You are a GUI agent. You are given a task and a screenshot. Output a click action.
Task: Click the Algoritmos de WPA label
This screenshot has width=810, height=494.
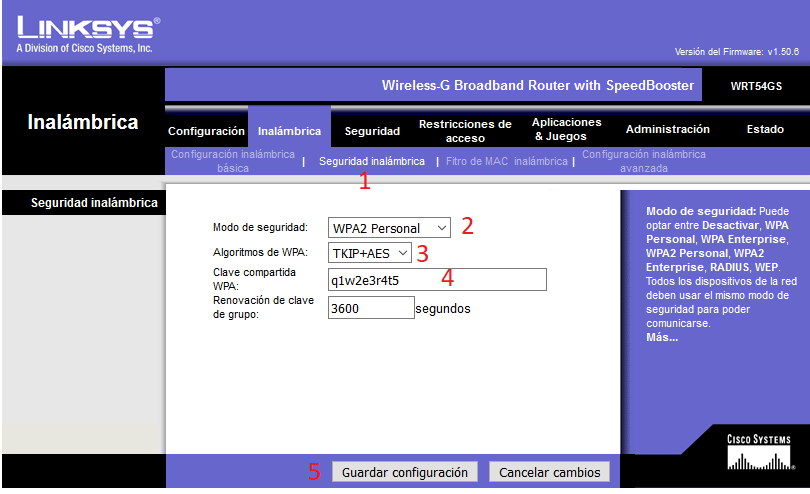coord(260,252)
